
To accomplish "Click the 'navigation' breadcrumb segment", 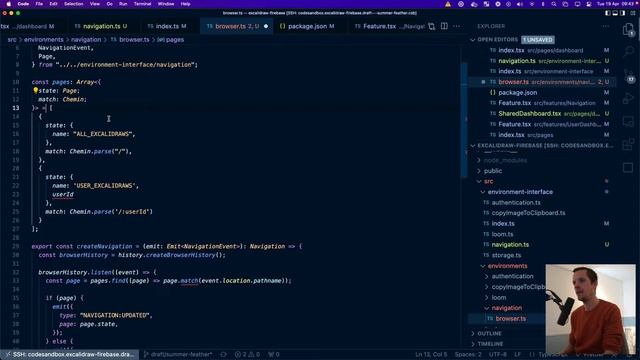I will (x=86, y=40).
